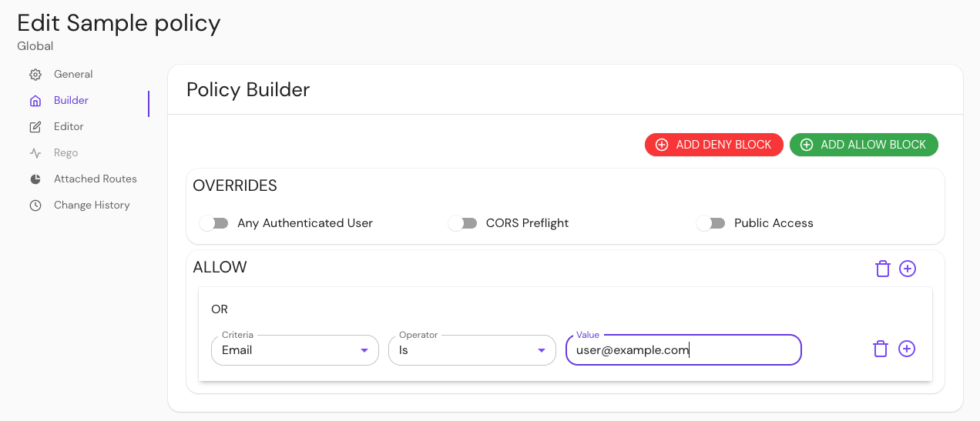Open the Criteria dropdown showing Email
Viewport: 980px width, 421px height.
pyautogui.click(x=295, y=350)
